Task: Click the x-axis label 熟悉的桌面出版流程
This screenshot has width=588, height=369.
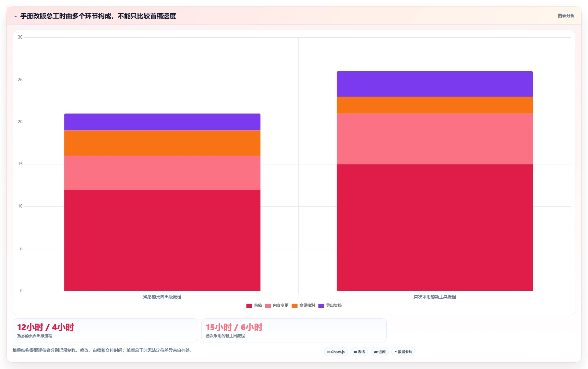Action: [162, 297]
